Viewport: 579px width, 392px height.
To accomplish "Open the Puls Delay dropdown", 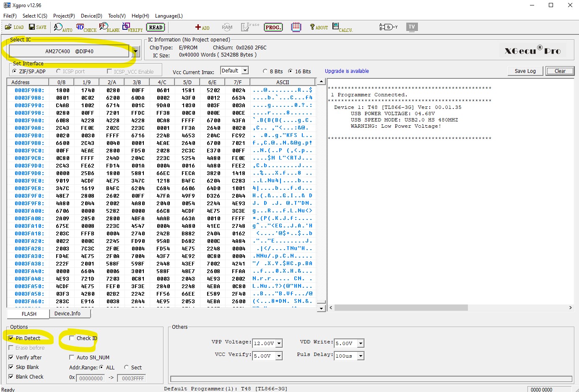I will (361, 356).
